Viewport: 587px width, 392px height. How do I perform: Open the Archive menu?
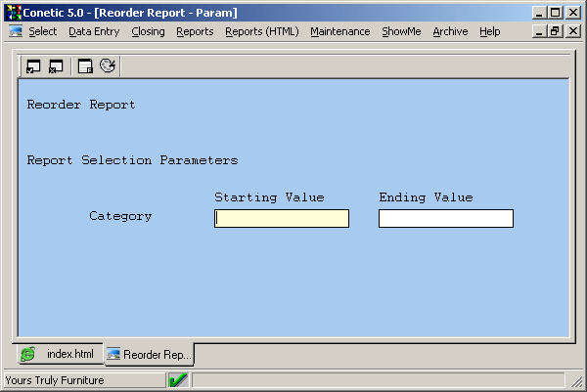tap(450, 31)
